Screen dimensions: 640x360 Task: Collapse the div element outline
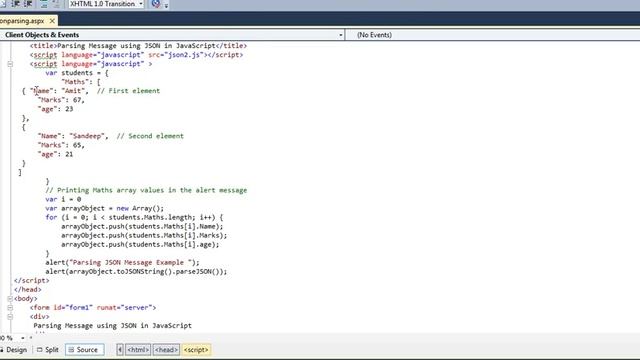coord(10,317)
